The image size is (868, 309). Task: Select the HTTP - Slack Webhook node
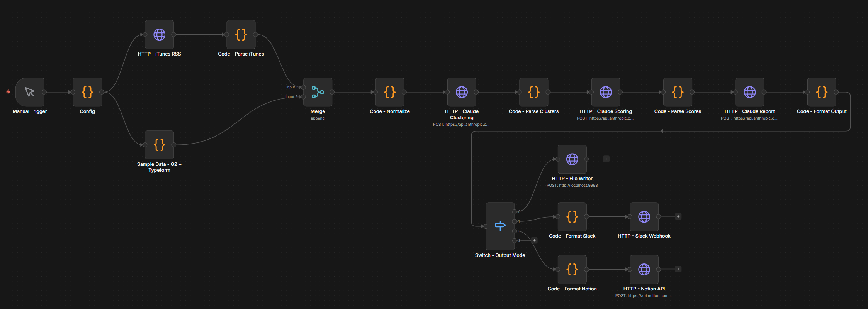pos(644,217)
